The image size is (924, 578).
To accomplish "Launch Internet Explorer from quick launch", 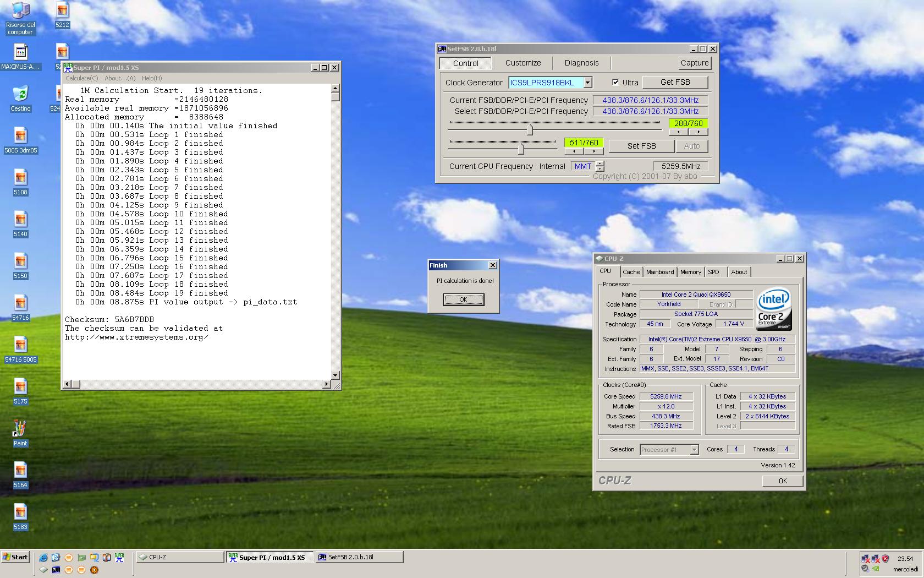I will click(x=43, y=558).
